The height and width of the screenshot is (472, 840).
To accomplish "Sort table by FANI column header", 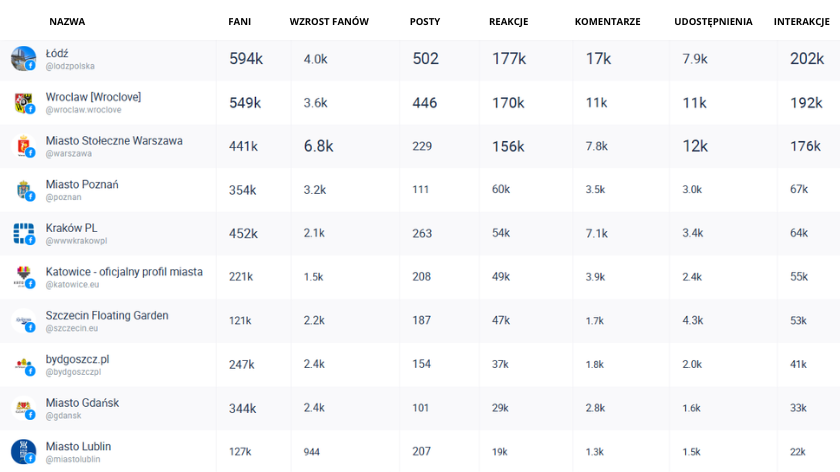I will (x=239, y=21).
